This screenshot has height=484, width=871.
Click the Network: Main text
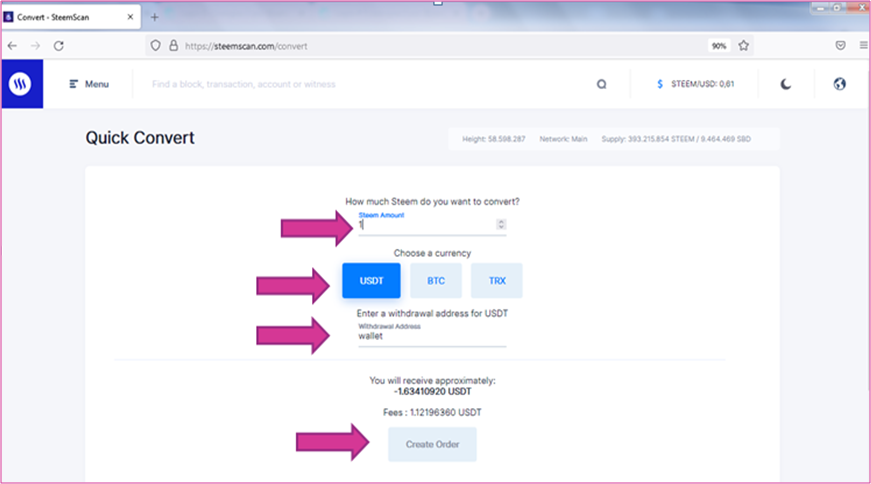(x=563, y=139)
